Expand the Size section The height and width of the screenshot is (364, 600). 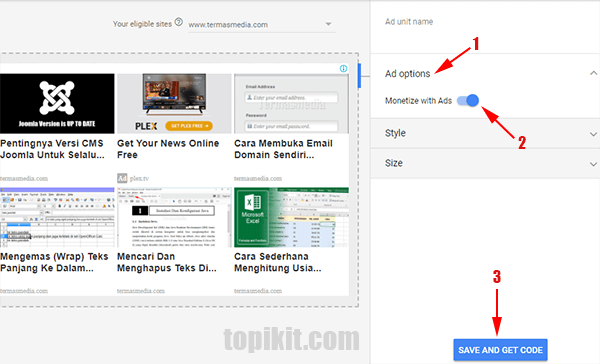click(x=485, y=163)
